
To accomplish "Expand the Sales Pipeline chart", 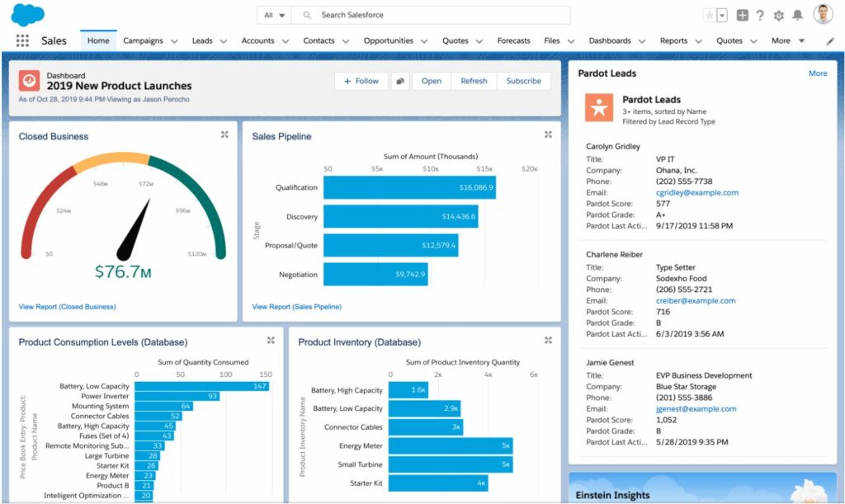I will coord(548,134).
